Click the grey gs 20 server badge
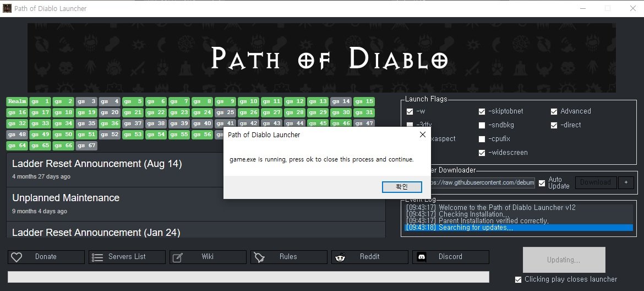The width and height of the screenshot is (644, 291). tap(109, 112)
